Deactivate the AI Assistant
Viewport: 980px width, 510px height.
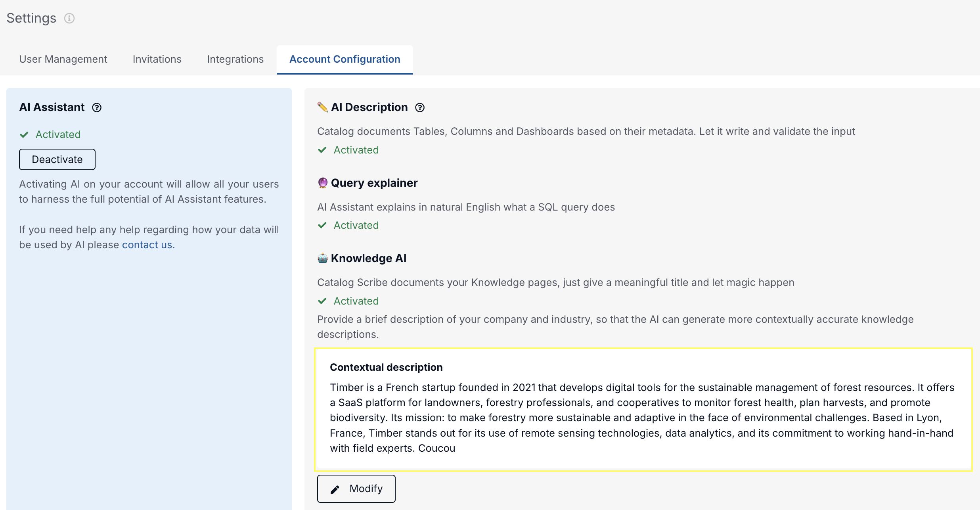pyautogui.click(x=57, y=159)
